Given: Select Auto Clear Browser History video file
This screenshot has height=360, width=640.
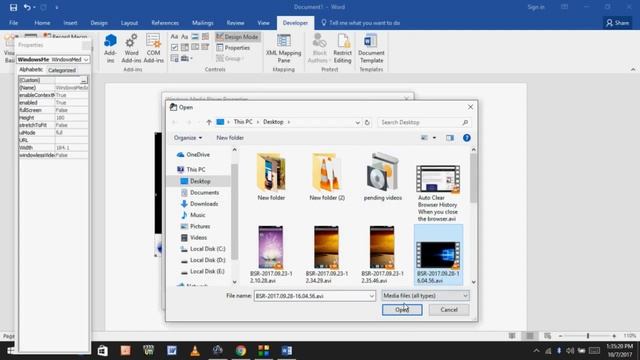Looking at the screenshot, I should pyautogui.click(x=438, y=193).
